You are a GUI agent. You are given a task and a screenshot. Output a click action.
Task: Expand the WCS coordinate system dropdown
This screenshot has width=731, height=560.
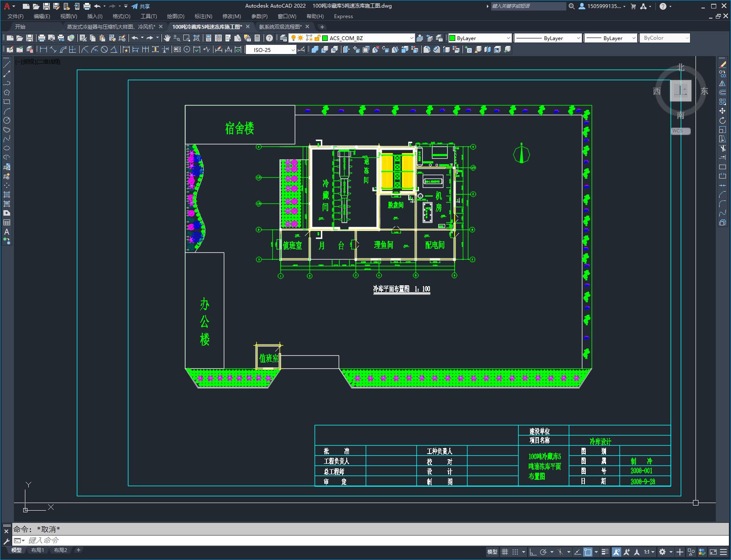point(681,131)
